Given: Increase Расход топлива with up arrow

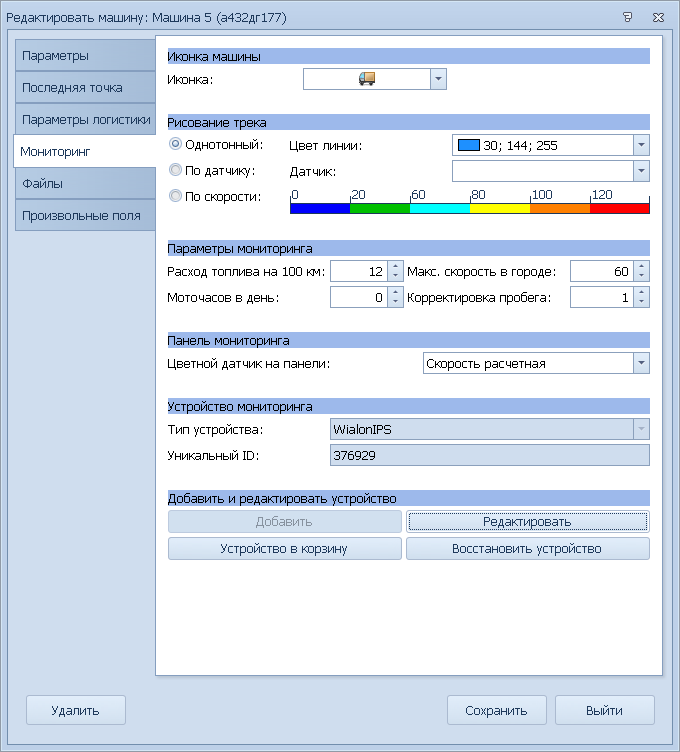Looking at the screenshot, I should [x=395, y=267].
